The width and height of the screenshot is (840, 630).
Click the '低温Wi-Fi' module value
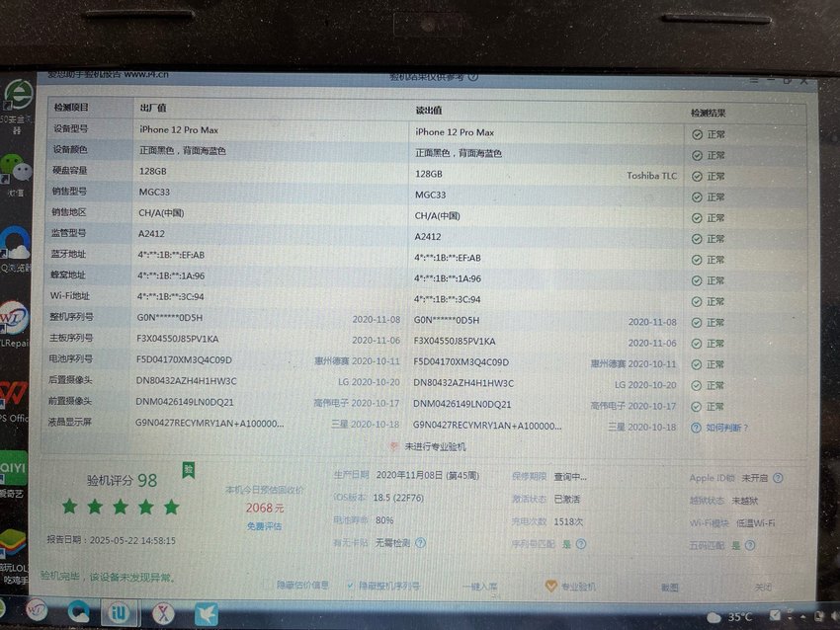pyautogui.click(x=755, y=523)
